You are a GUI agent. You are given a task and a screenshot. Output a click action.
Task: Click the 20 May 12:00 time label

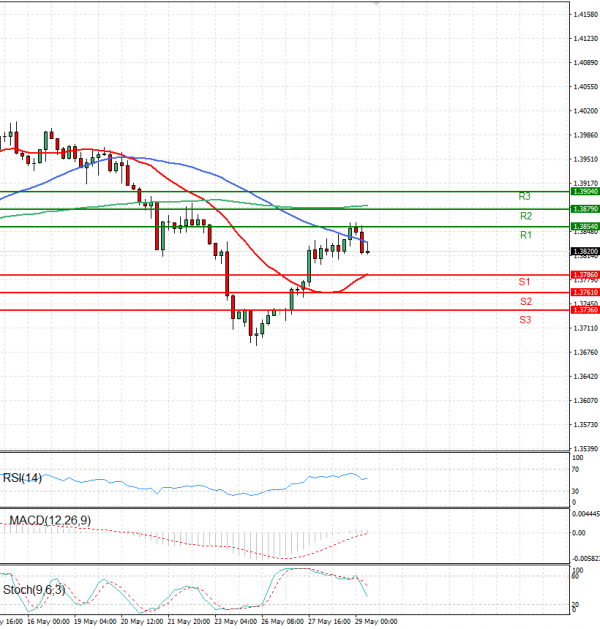pyautogui.click(x=142, y=622)
